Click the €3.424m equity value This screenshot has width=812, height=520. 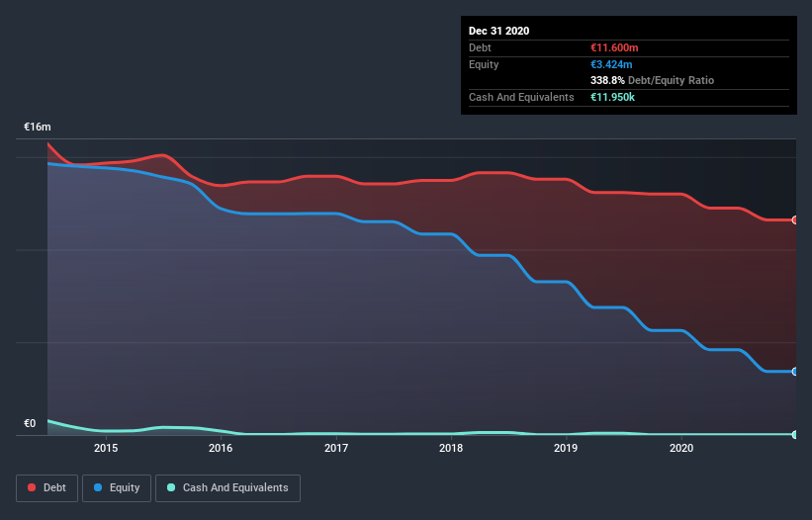pyautogui.click(x=611, y=64)
